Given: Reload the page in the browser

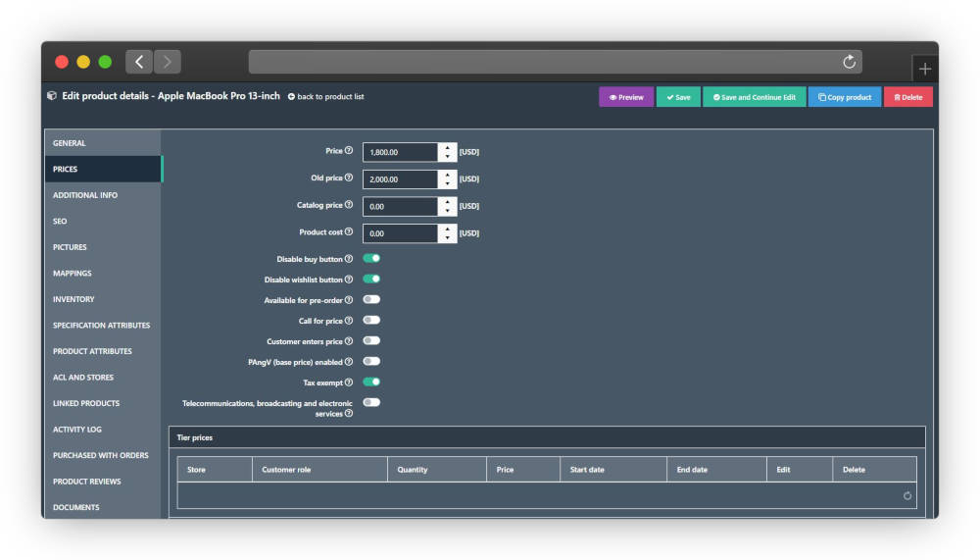Looking at the screenshot, I should [x=849, y=62].
